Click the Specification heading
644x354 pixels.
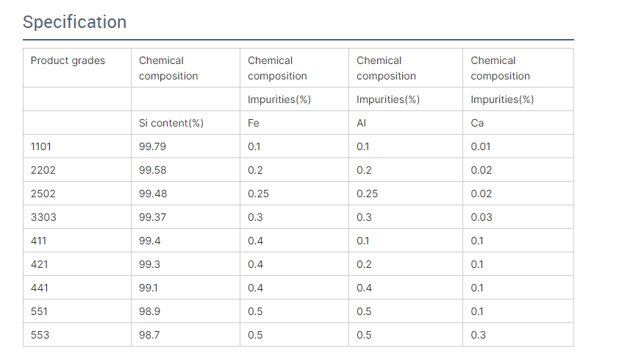click(x=74, y=22)
